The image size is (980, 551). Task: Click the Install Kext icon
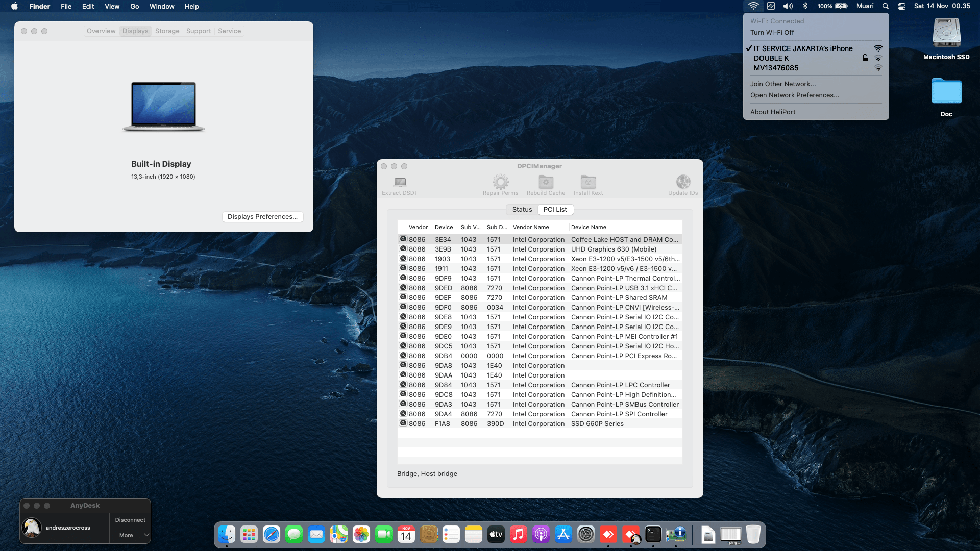(x=588, y=182)
